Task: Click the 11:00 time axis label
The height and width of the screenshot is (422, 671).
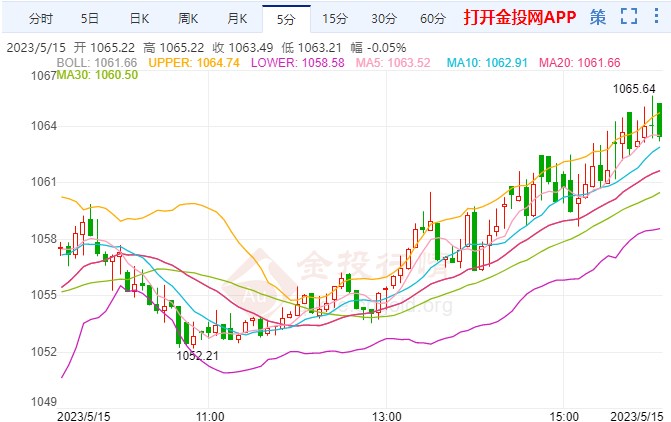Action: (210, 416)
